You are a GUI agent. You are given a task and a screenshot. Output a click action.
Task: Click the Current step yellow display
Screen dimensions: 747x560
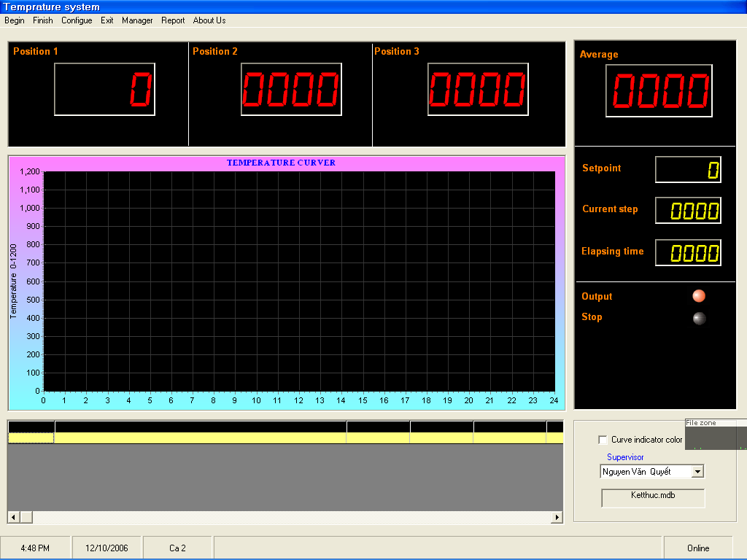coord(688,211)
